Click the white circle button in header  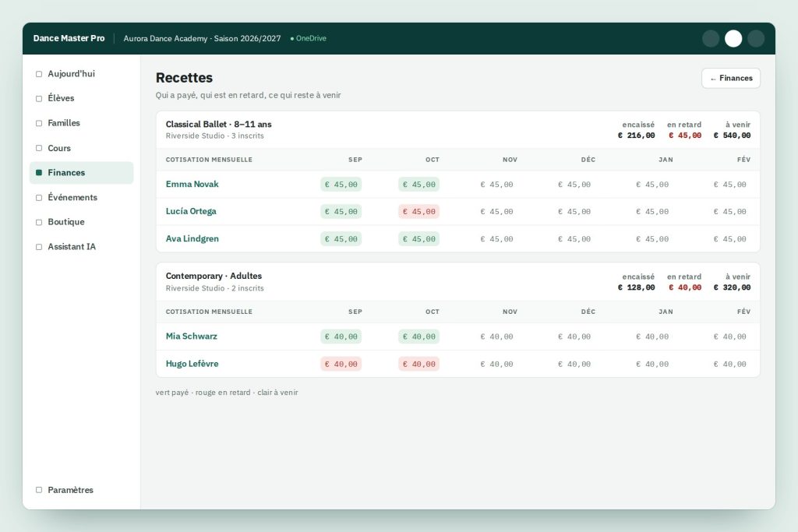[733, 39]
